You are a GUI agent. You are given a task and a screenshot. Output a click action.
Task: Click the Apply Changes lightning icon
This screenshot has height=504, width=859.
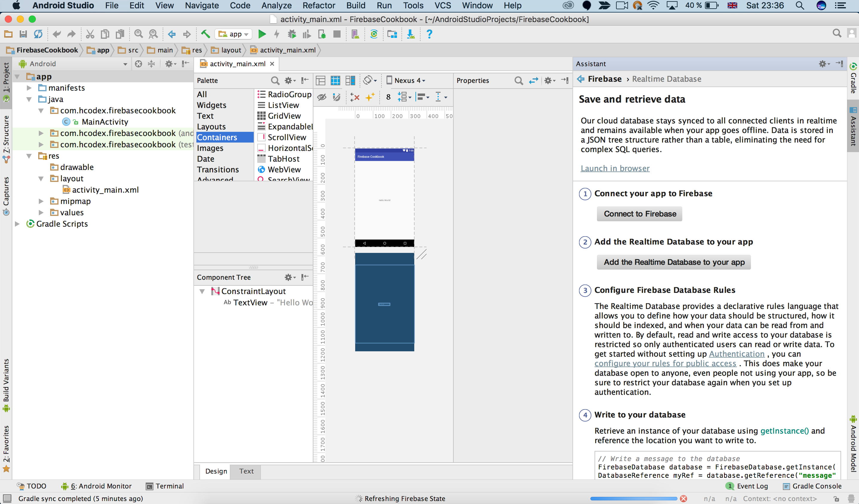pos(277,34)
